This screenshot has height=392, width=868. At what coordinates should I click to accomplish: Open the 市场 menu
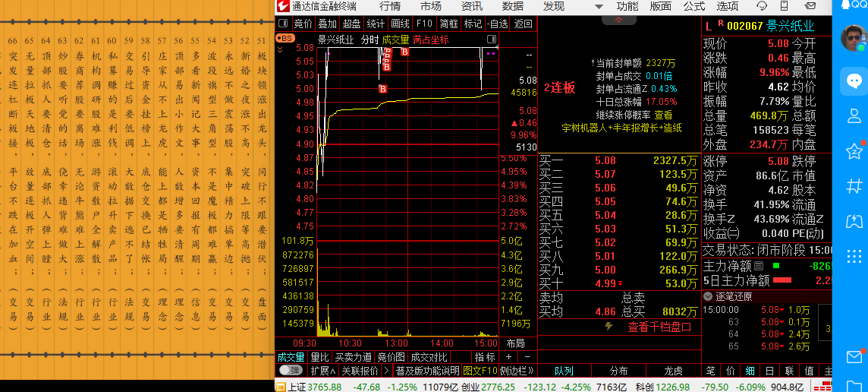tap(431, 7)
